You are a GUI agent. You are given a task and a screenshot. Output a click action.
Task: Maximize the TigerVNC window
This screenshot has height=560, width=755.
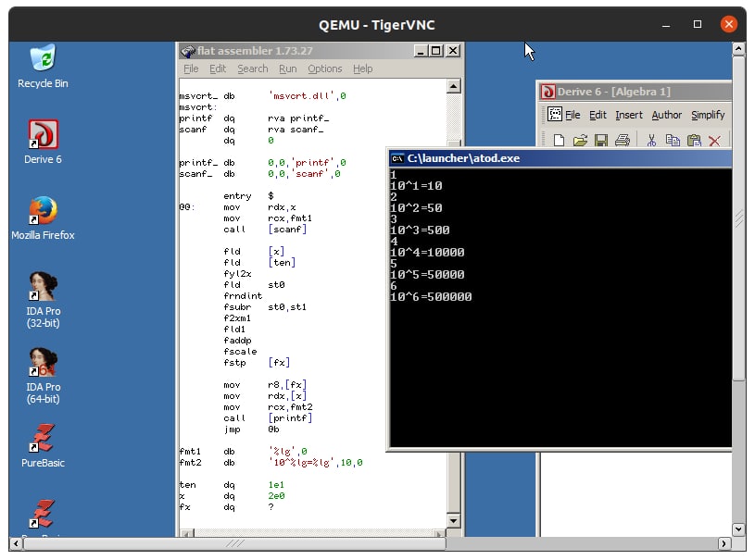point(698,24)
